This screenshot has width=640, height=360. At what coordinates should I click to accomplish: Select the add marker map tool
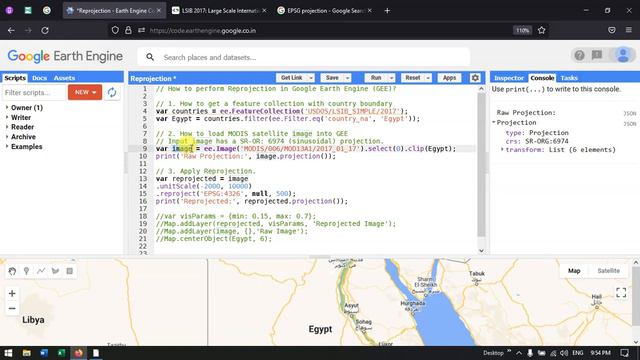tap(27, 271)
